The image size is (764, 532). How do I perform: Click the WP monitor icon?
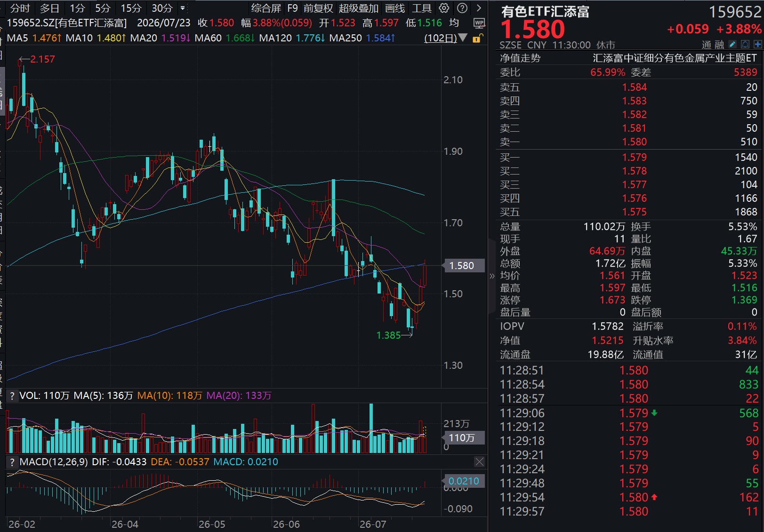click(479, 23)
